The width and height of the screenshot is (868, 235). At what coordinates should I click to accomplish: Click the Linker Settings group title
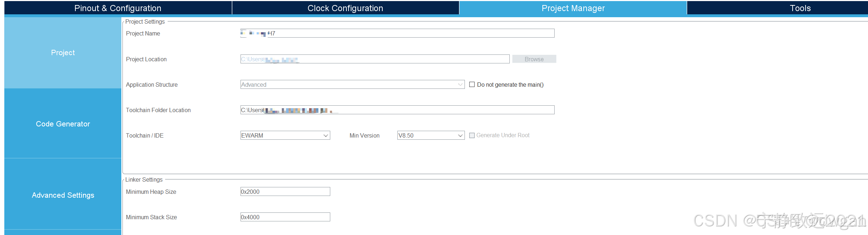tap(144, 179)
